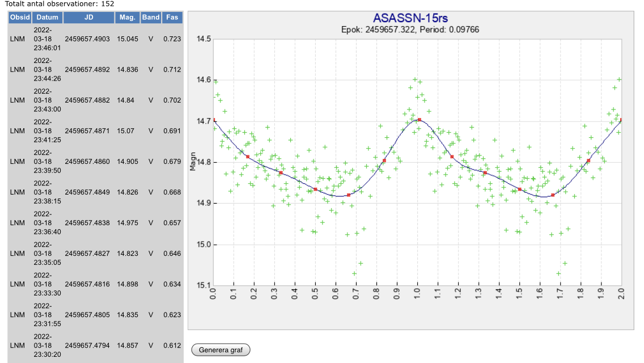Viewport: 644px width, 363px height.
Task: Select the JD column header
Action: tap(88, 18)
